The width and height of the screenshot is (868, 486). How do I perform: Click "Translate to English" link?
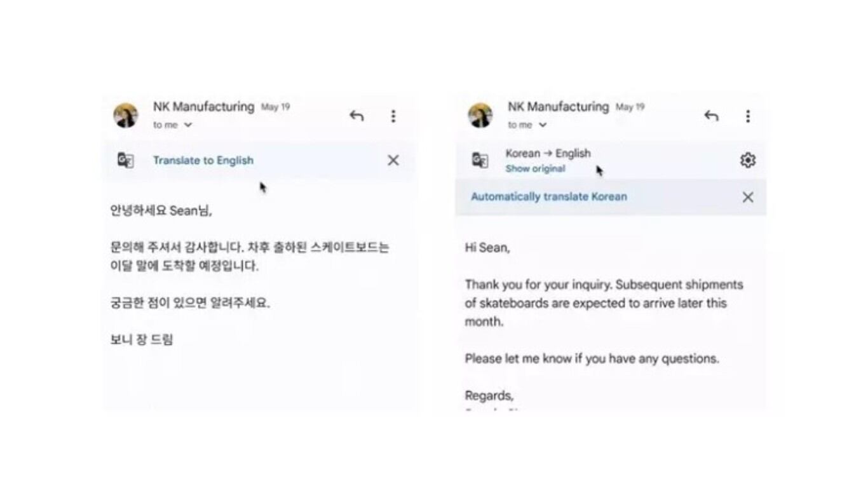click(x=203, y=161)
